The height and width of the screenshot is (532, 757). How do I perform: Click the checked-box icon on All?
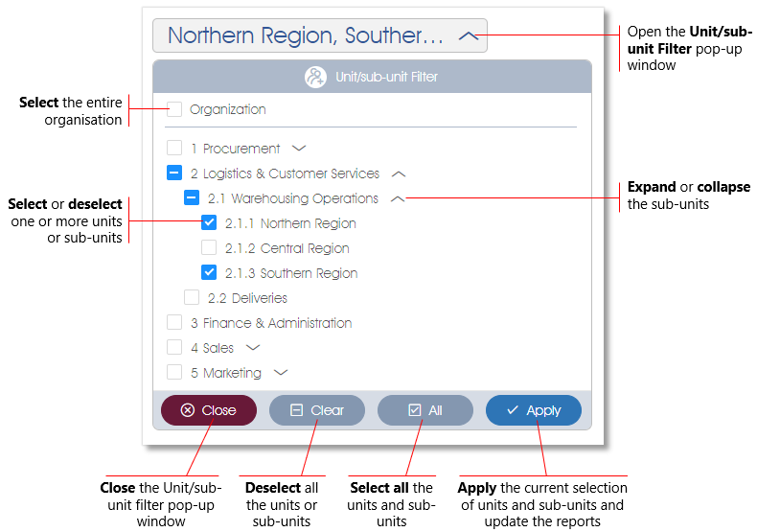(415, 410)
